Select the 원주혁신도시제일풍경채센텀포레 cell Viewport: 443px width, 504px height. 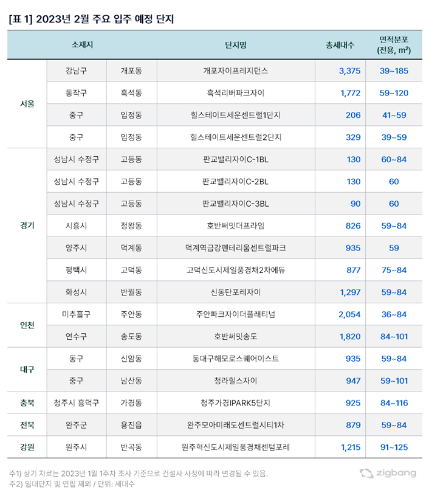[235, 447]
